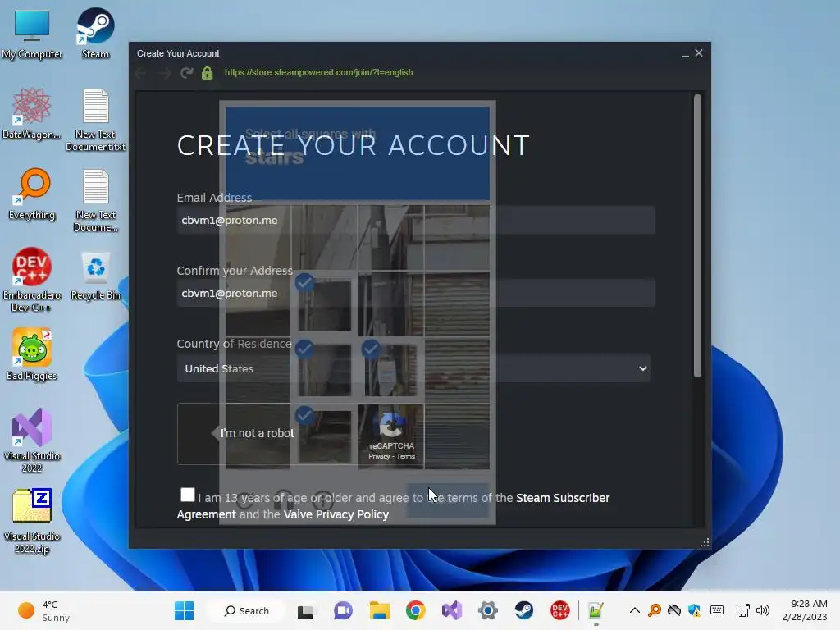This screenshot has width=840, height=630.
Task: Expand the Country of Residence dropdown
Action: click(x=413, y=368)
